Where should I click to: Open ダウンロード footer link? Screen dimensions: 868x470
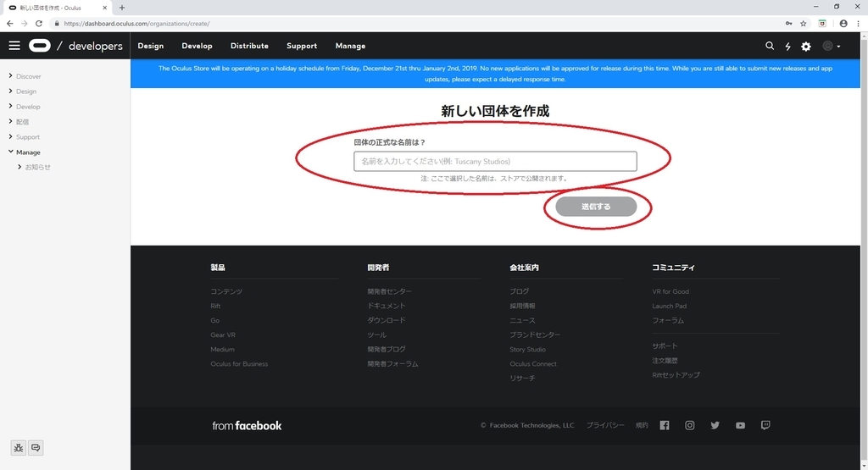point(387,320)
